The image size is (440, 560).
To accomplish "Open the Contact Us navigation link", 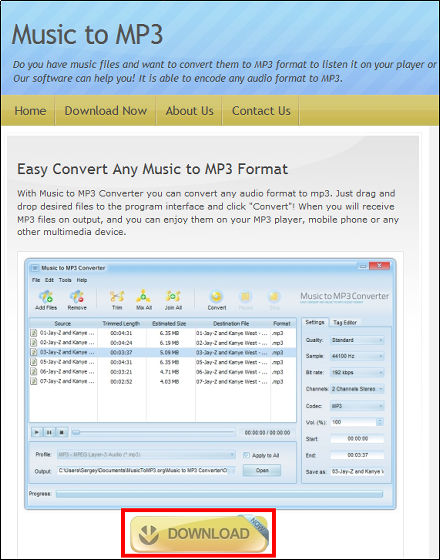I will pos(261,111).
